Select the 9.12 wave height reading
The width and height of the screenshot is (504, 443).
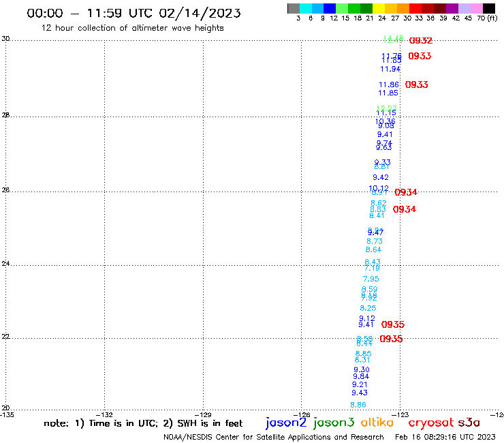coord(367,318)
